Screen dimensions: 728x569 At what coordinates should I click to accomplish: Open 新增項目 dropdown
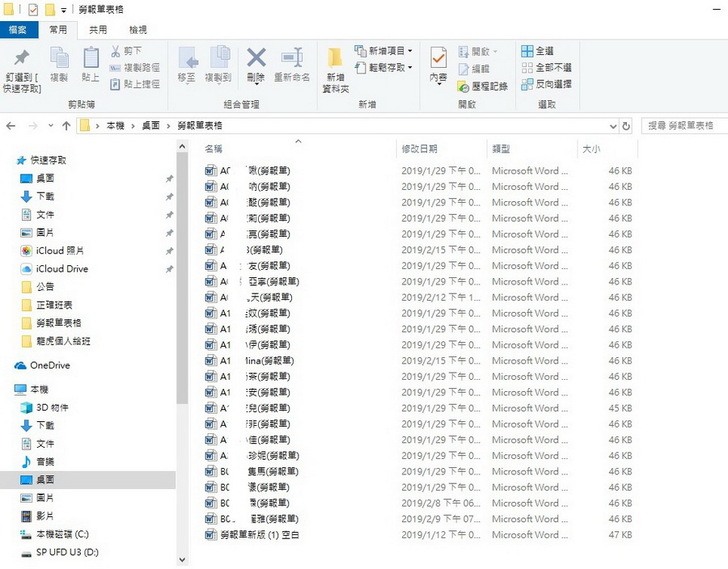(384, 51)
